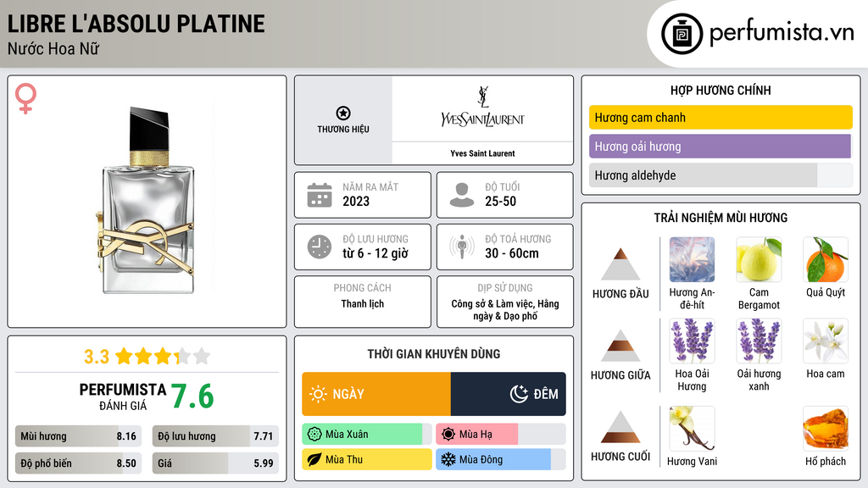
Task: Open the Yves Saint Laurent brand logo
Action: tap(482, 110)
